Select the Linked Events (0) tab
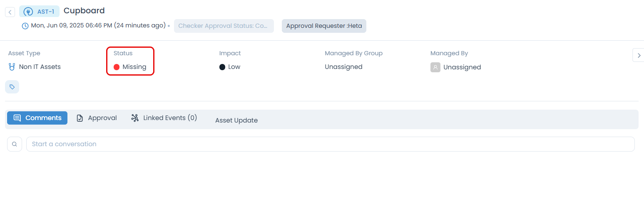The width and height of the screenshot is (644, 206). tap(164, 118)
